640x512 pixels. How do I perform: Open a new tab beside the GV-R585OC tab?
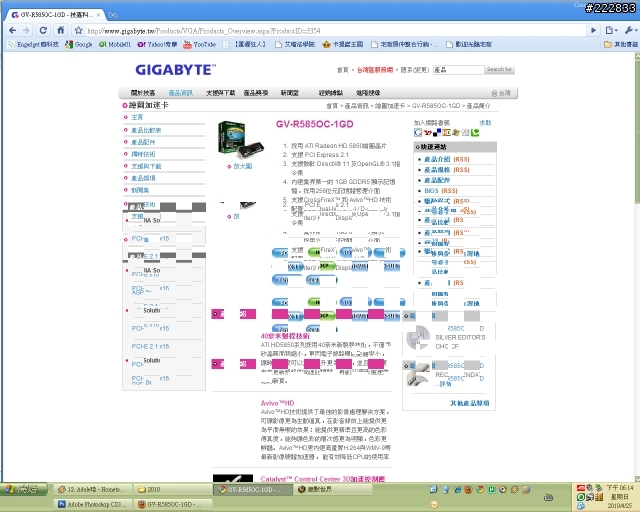tap(113, 15)
